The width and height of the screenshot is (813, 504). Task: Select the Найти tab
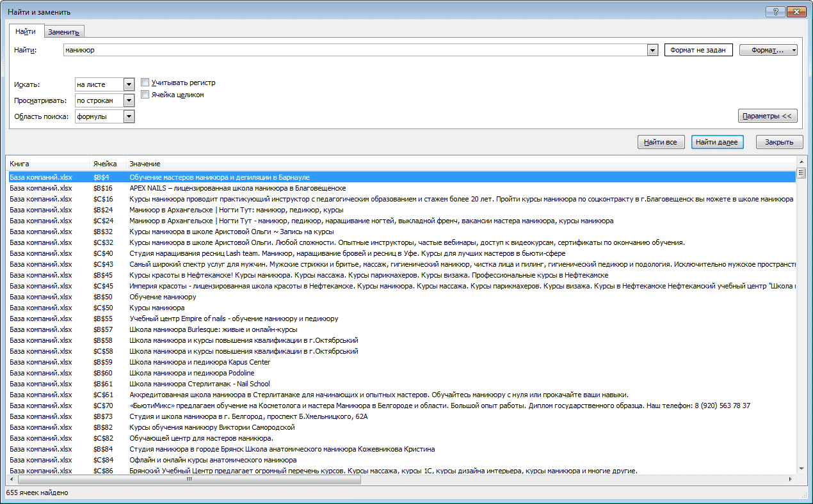coord(26,31)
